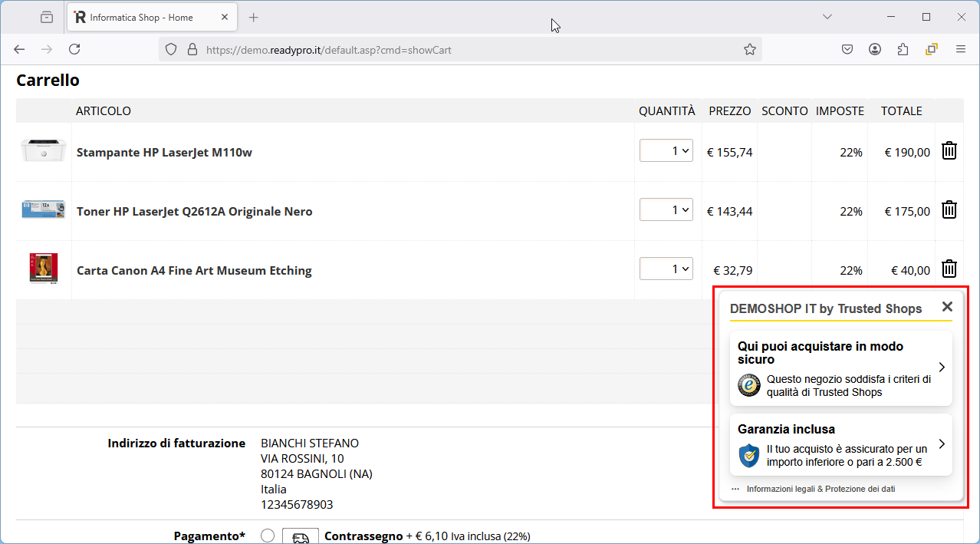Viewport: 980px width, 544px height.
Task: Click the total € 190,00
Action: click(907, 152)
